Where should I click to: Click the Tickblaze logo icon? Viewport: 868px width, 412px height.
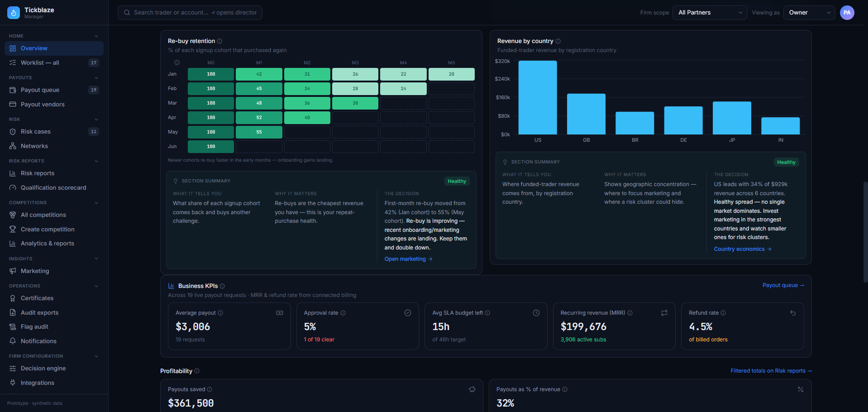14,13
